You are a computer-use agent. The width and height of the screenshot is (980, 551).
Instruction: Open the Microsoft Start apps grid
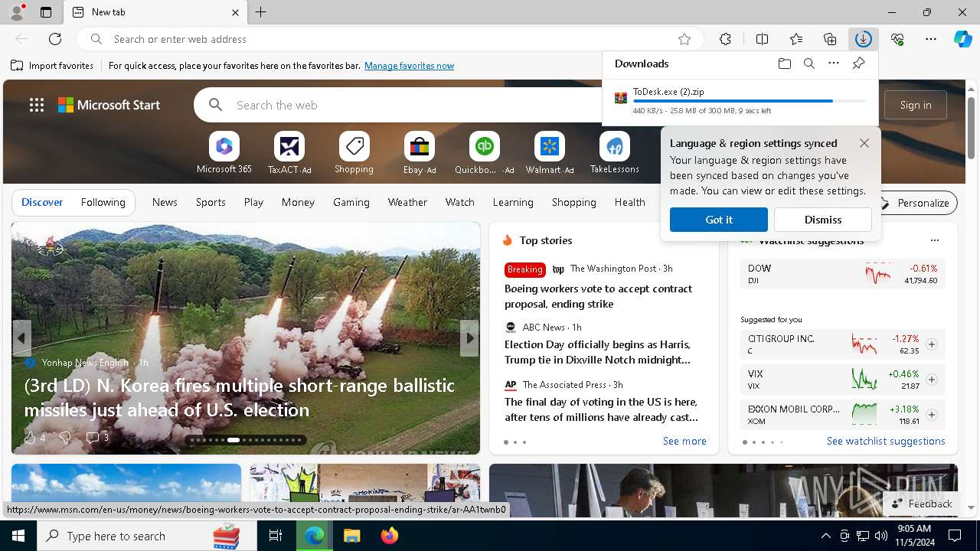[x=37, y=105]
